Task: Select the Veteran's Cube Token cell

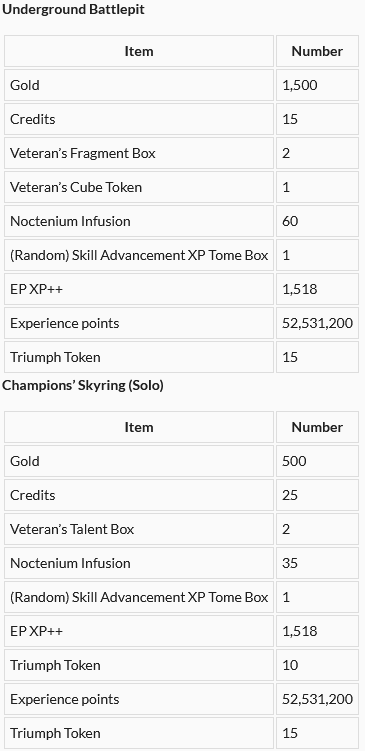Action: (x=139, y=187)
